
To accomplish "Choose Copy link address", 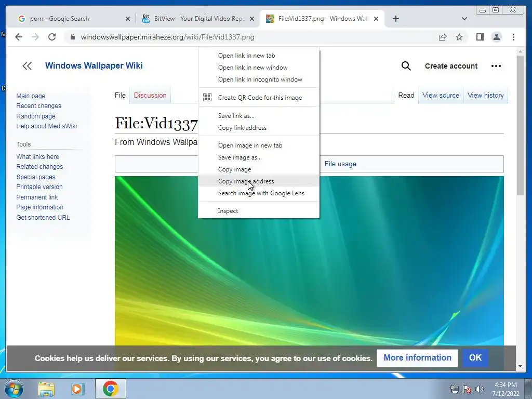I will coord(259,128).
